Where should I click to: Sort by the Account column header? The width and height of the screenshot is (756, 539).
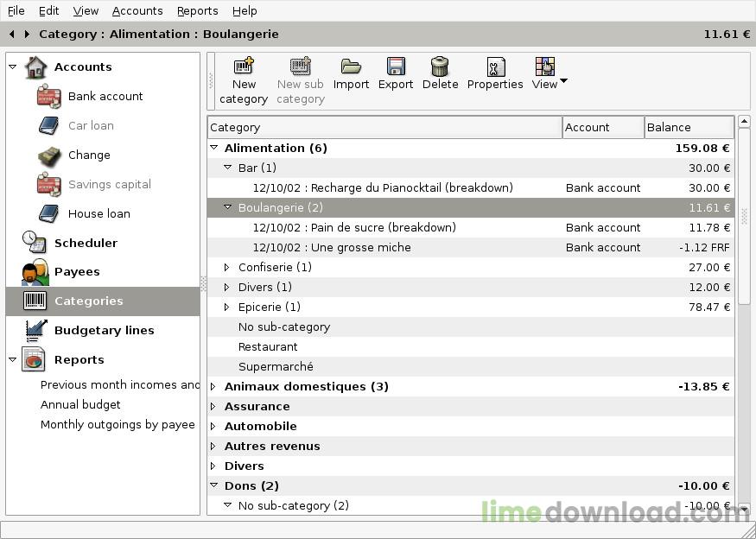click(x=603, y=127)
